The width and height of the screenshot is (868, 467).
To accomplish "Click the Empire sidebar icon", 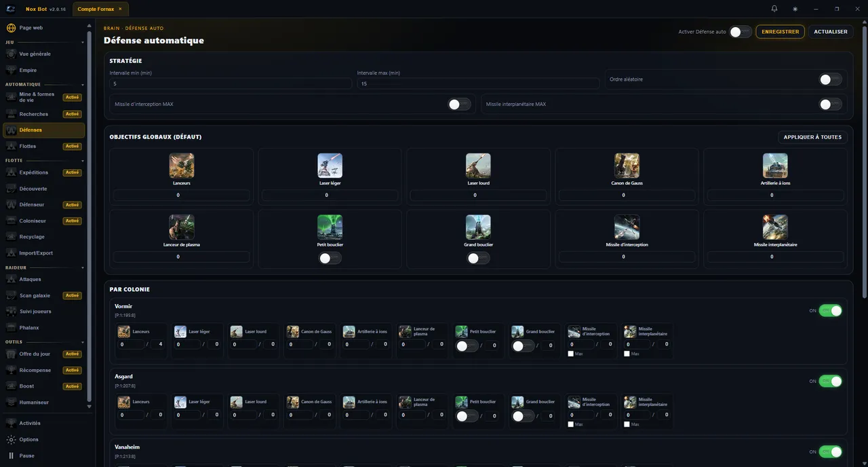I will (11, 70).
